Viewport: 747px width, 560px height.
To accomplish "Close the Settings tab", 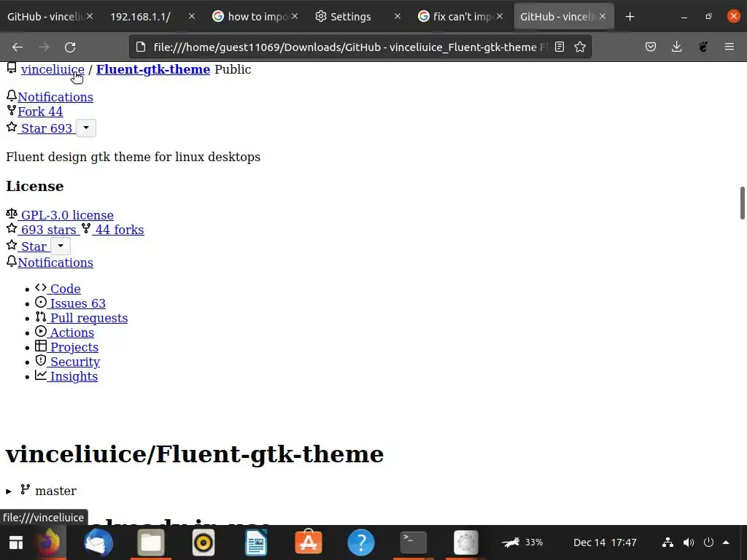I will point(398,17).
